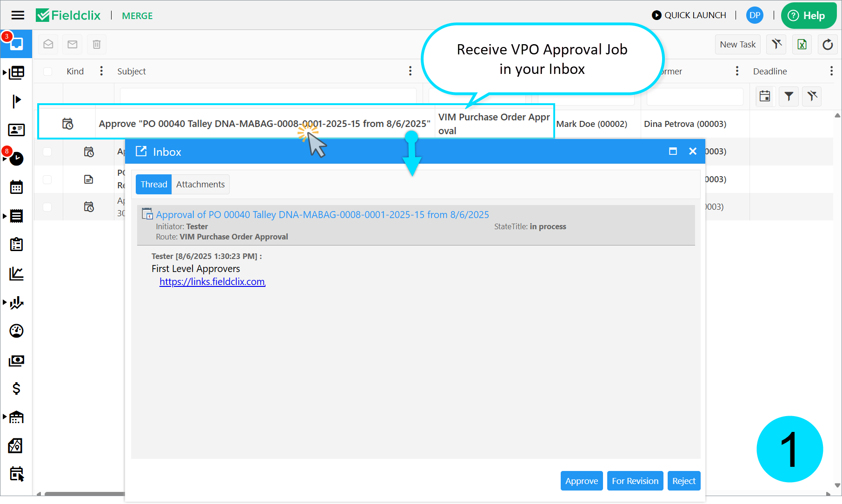Close the Inbox dialog

pos(693,151)
